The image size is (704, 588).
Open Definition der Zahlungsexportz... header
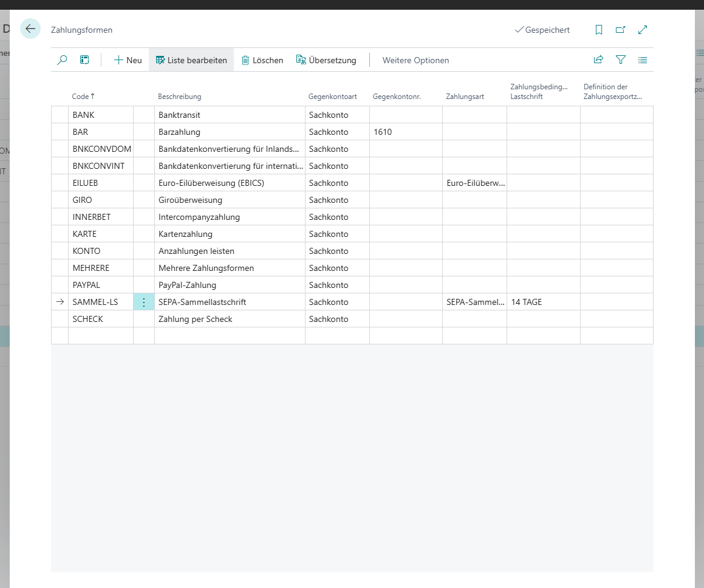point(612,92)
